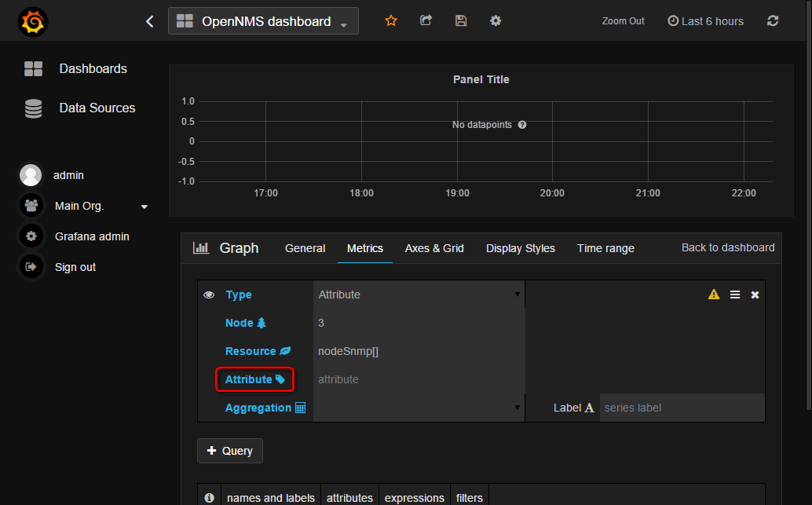Open Dashboards from the sidebar
The image size is (812, 505).
coord(93,68)
